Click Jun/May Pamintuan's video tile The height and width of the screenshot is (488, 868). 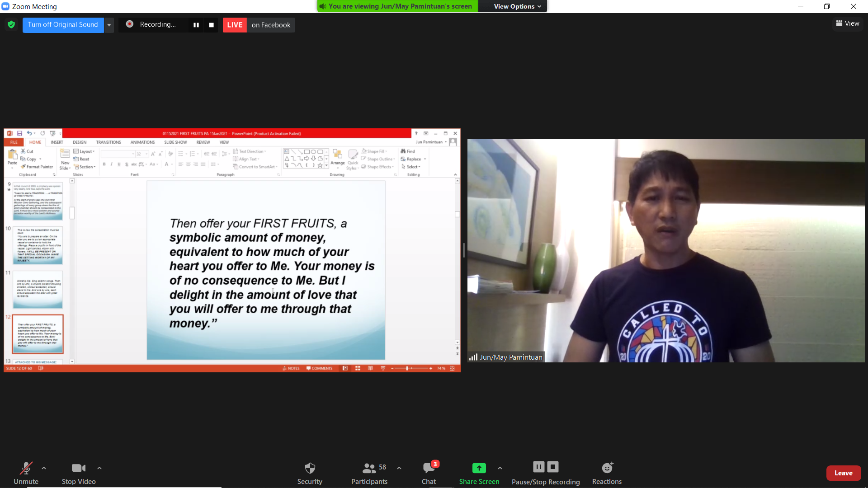666,251
